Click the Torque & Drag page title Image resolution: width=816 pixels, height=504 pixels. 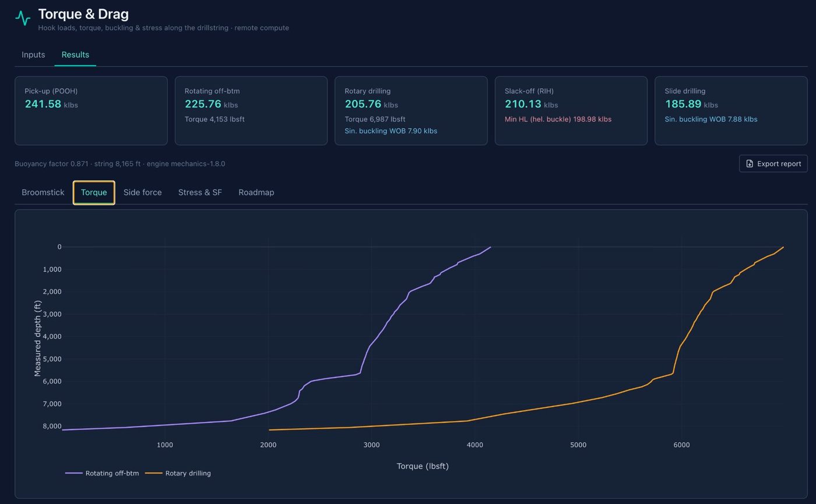(83, 14)
